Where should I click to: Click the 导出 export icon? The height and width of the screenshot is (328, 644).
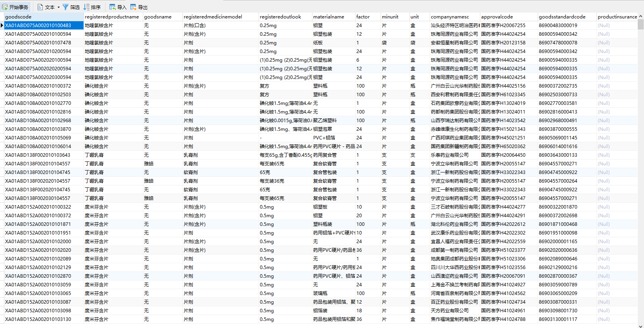133,7
